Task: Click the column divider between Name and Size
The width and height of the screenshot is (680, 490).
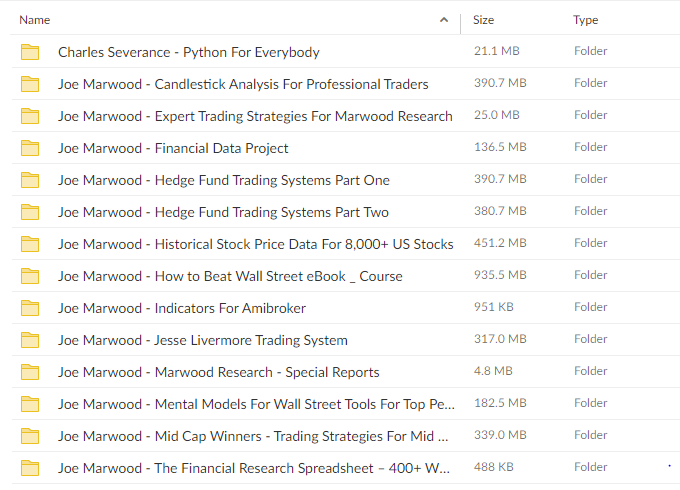Action: [x=461, y=23]
